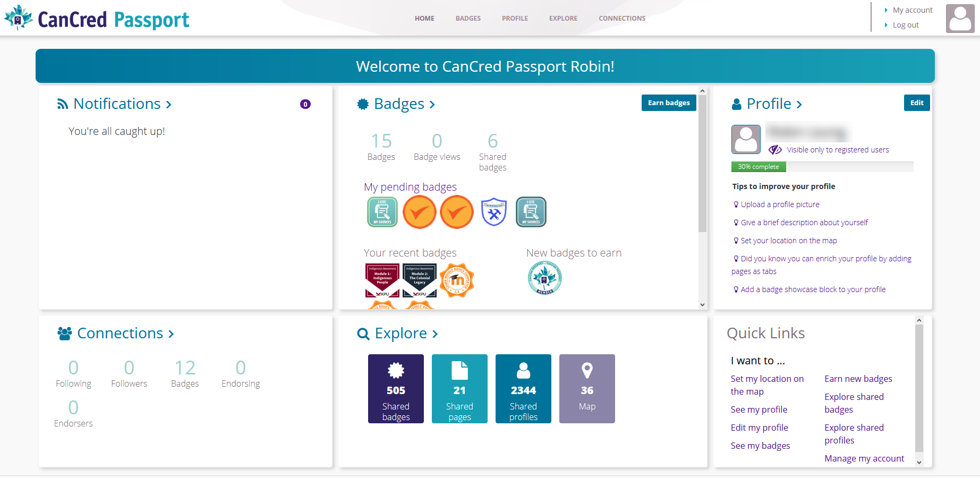
Task: Open the last pending My Sources badge
Action: 531,212
